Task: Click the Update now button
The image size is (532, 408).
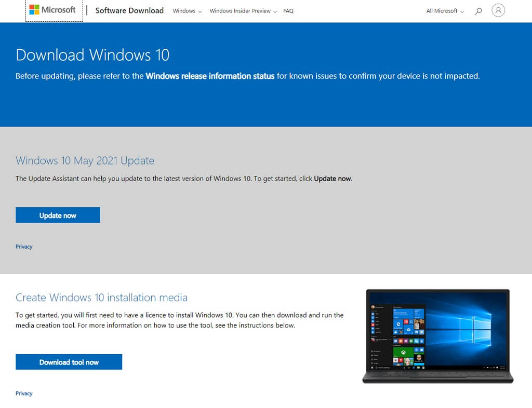Action: click(x=58, y=215)
